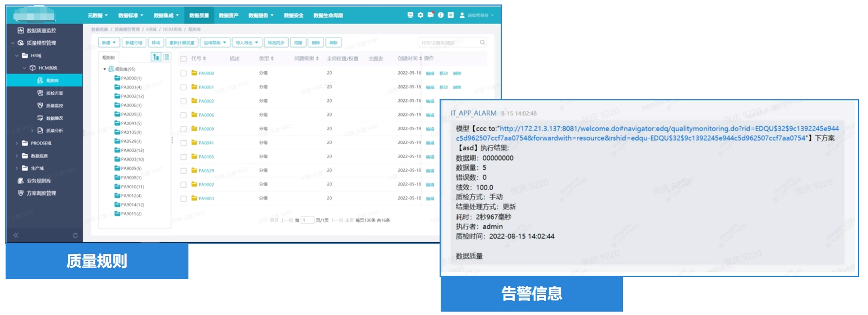Check the checkbox for row PA0000

pyautogui.click(x=183, y=73)
